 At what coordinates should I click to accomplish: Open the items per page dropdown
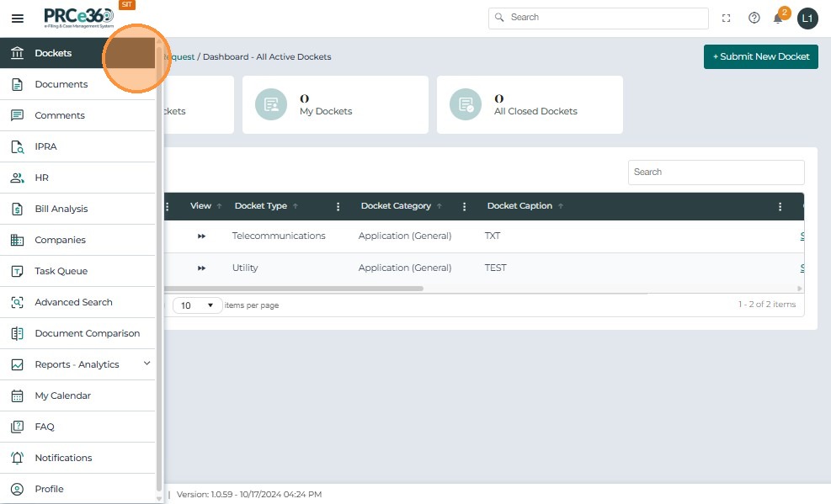197,305
